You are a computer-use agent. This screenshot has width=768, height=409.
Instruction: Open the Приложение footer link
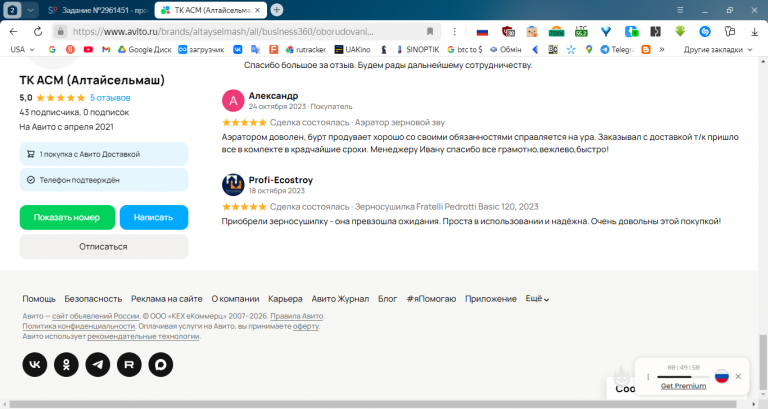pyautogui.click(x=491, y=299)
